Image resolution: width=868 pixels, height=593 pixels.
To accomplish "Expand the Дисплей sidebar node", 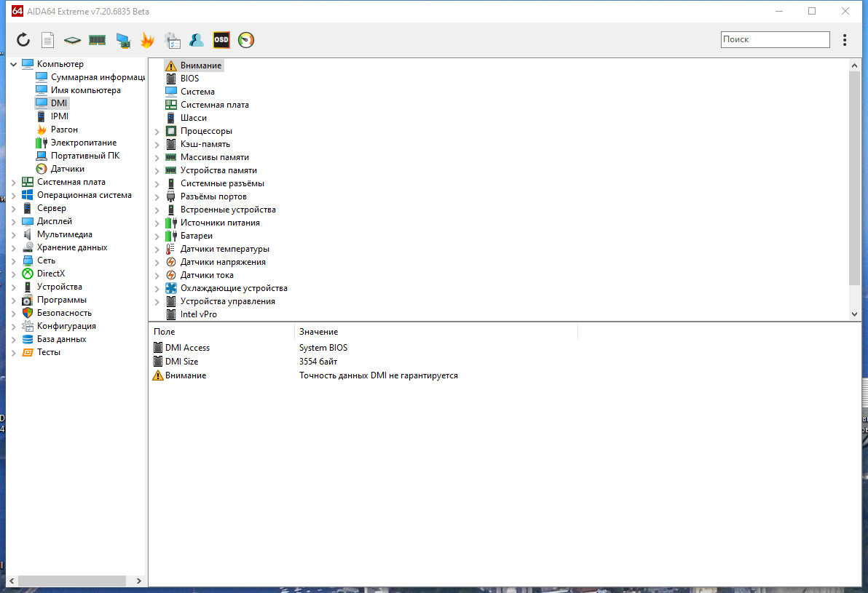I will pos(13,221).
